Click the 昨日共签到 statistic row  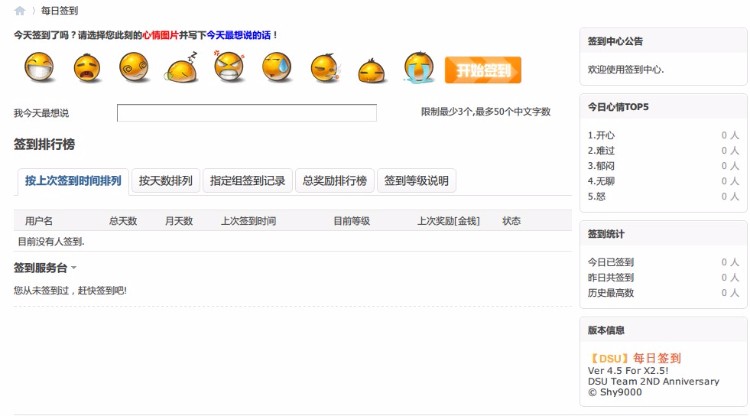663,277
